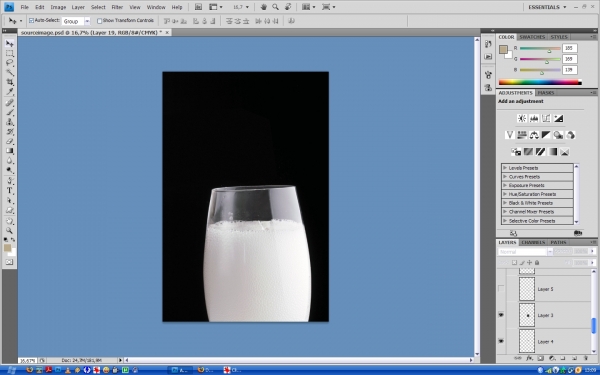Image resolution: width=600 pixels, height=375 pixels.
Task: Hide Layer 3 using its eye icon
Action: pos(501,315)
